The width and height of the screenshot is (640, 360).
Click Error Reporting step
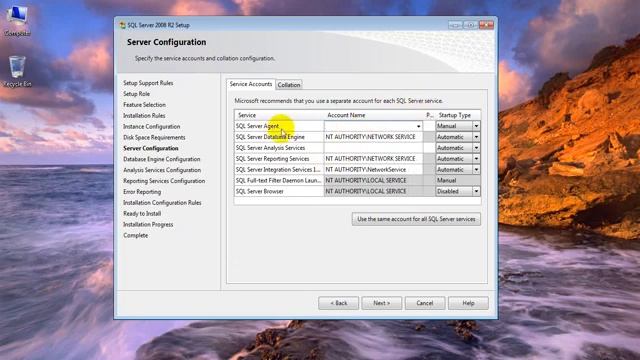pyautogui.click(x=142, y=192)
